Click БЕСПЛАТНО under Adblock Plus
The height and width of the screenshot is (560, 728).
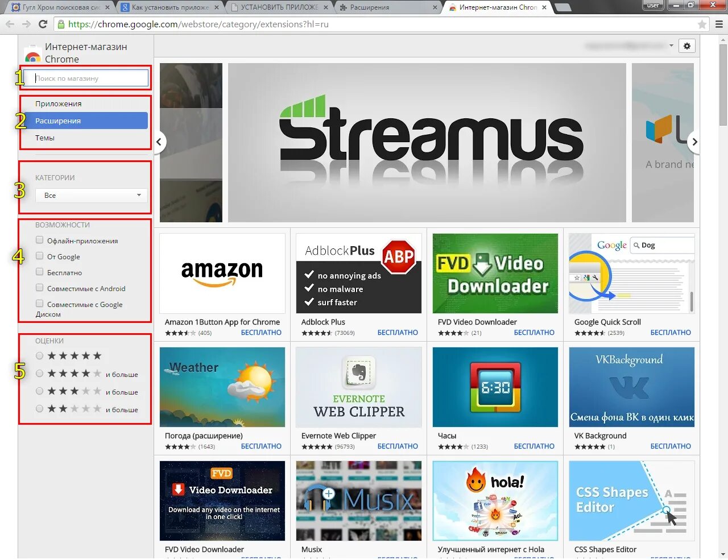pos(398,333)
